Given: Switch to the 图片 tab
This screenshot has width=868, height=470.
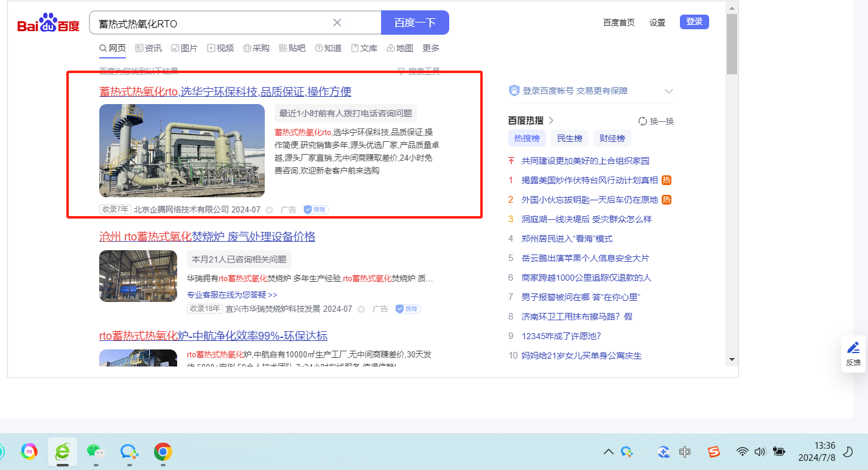Looking at the screenshot, I should (x=184, y=48).
